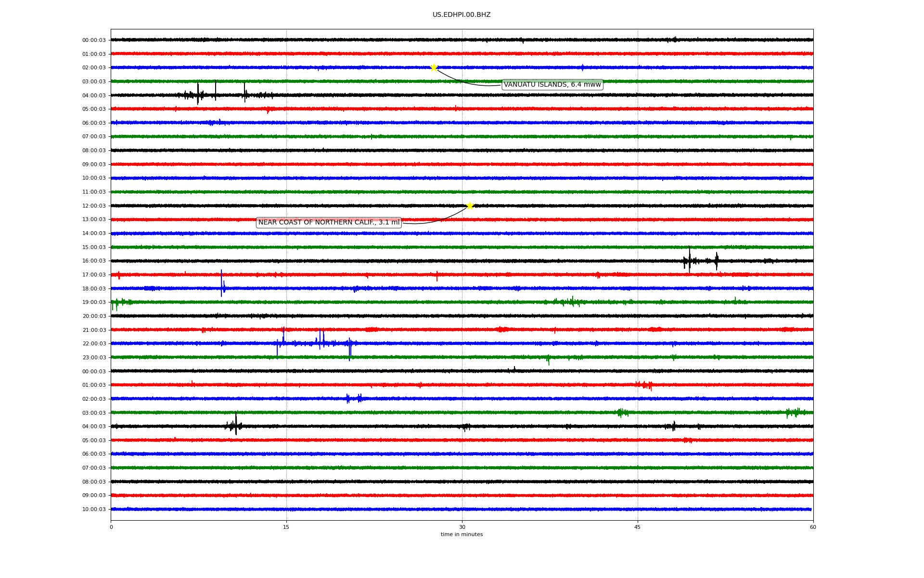
Task: Click the VANUATU ISLANDS 6.4 mww label
Action: pyautogui.click(x=552, y=85)
